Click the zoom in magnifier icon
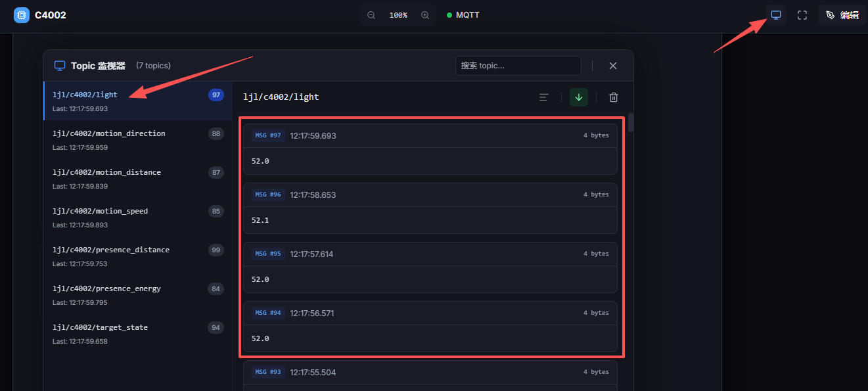 tap(425, 15)
